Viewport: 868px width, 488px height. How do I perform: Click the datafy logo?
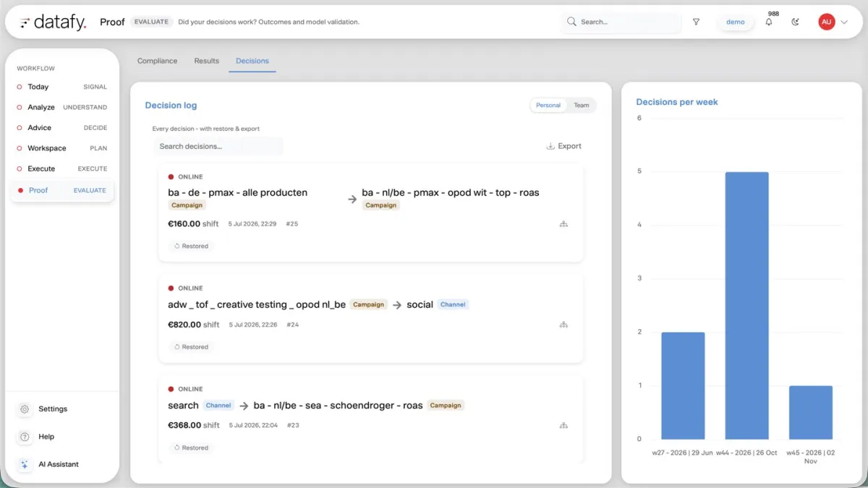point(53,22)
